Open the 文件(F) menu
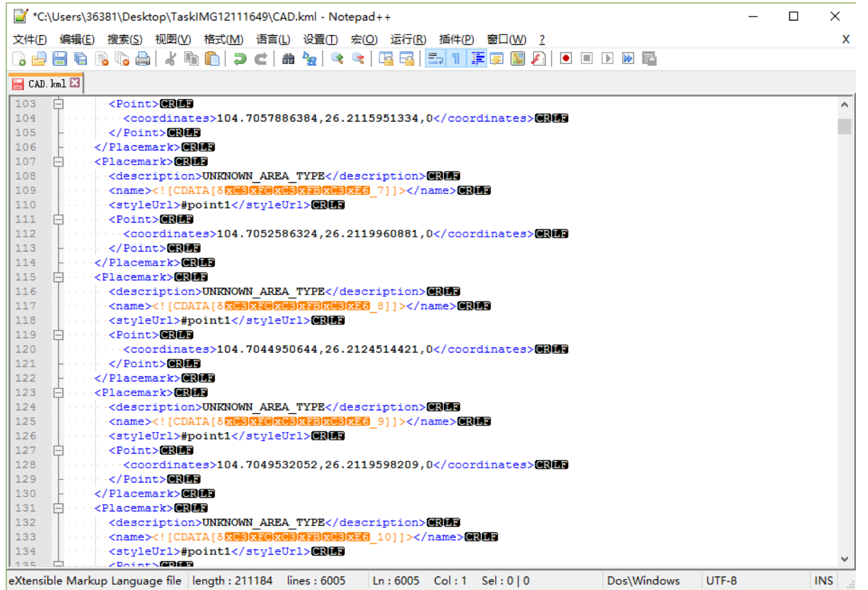This screenshot has height=590, width=868. [x=30, y=39]
